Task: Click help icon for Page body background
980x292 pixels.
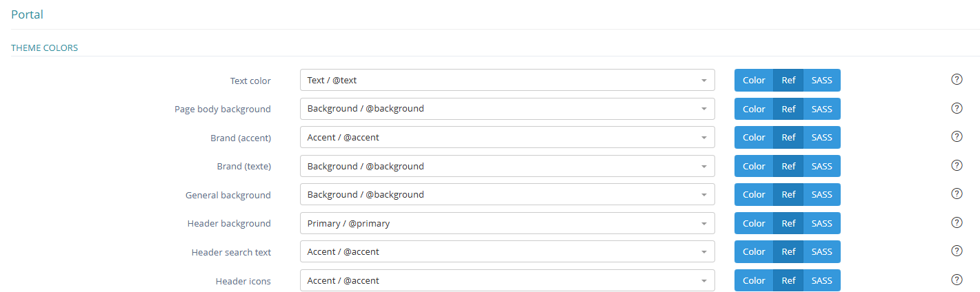Action: coord(957,108)
